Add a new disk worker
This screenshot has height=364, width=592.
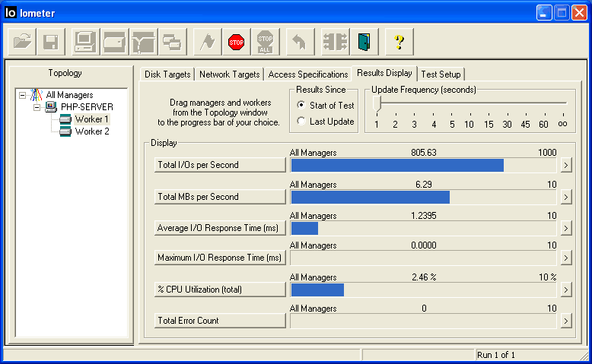114,42
